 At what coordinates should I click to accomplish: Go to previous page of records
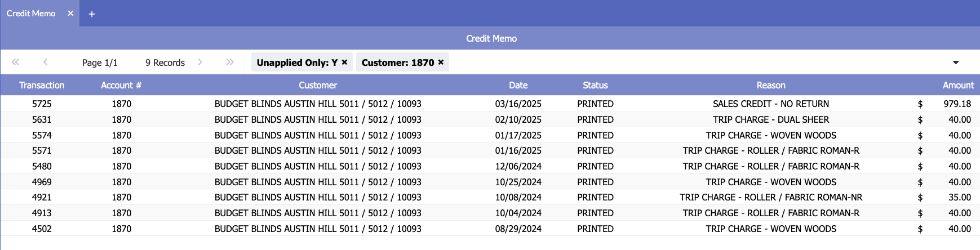point(46,62)
